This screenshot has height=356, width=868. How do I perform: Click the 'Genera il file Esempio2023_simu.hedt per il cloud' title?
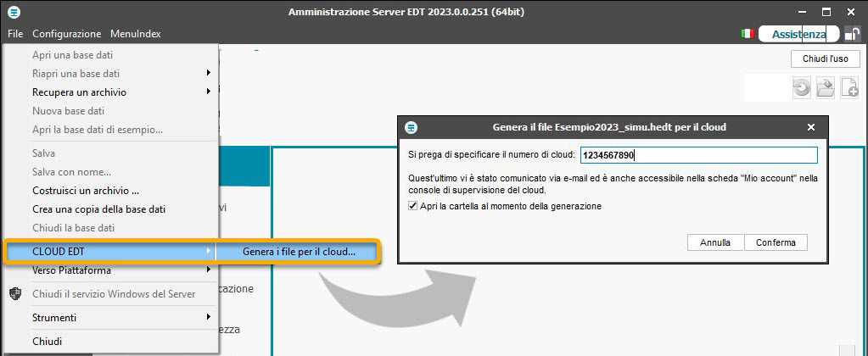click(x=609, y=127)
